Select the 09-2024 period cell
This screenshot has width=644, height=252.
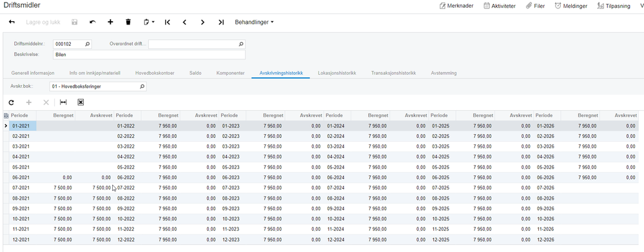coord(338,208)
